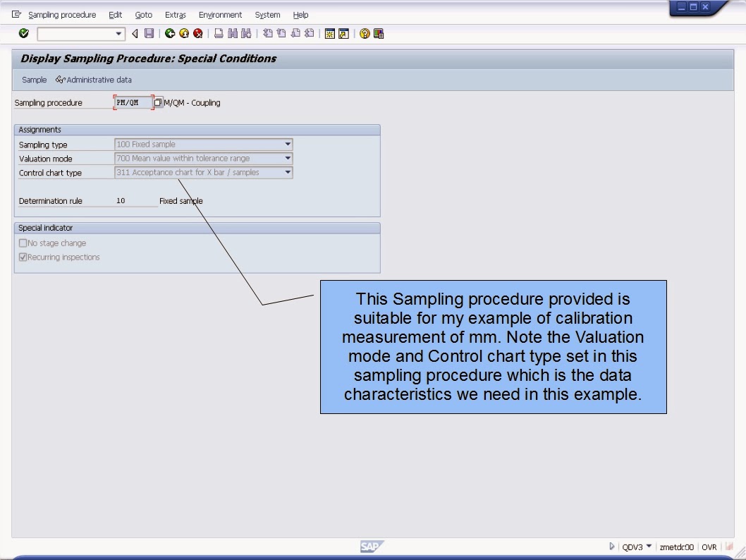
Task: Click the Sampling procedure input field
Action: (x=134, y=102)
